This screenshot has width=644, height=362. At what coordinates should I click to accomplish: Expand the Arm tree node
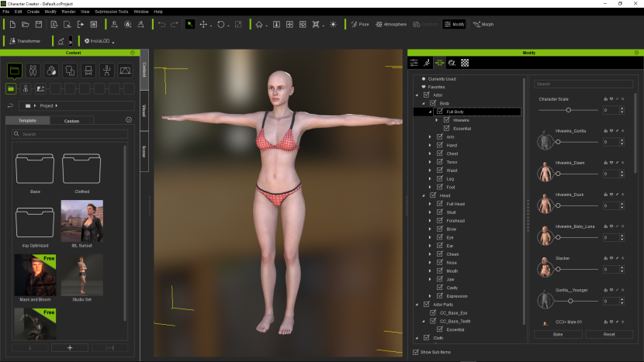point(430,136)
